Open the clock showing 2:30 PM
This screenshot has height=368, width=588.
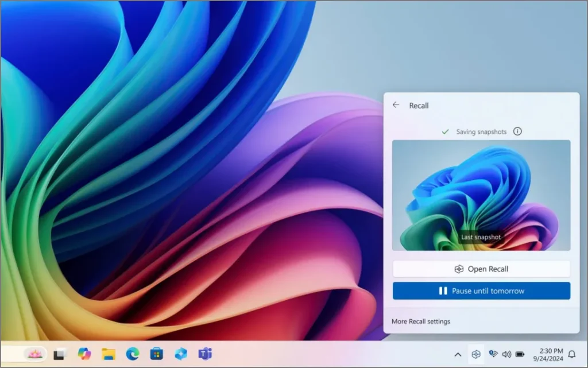tap(548, 355)
